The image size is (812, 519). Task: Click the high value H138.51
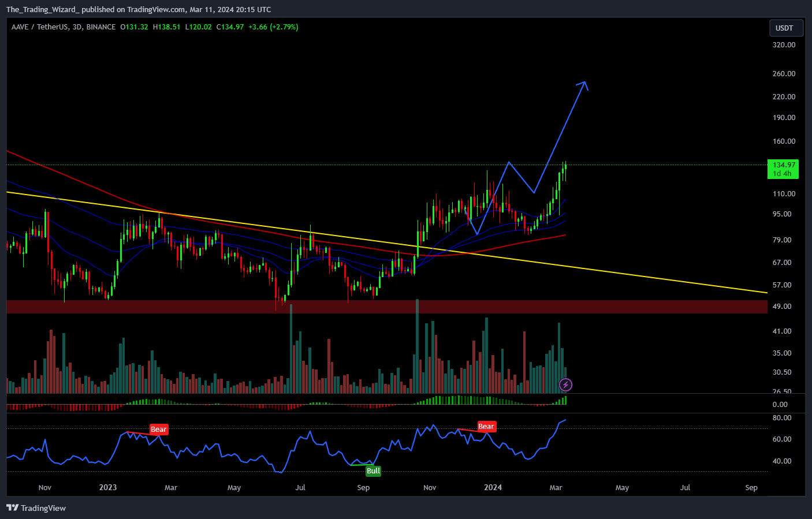[166, 27]
